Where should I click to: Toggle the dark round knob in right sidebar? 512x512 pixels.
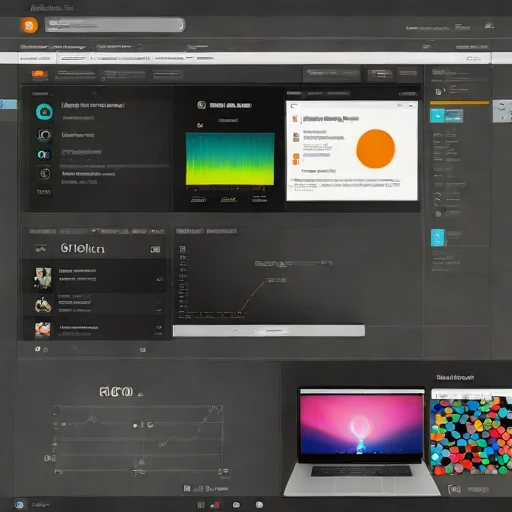(439, 214)
